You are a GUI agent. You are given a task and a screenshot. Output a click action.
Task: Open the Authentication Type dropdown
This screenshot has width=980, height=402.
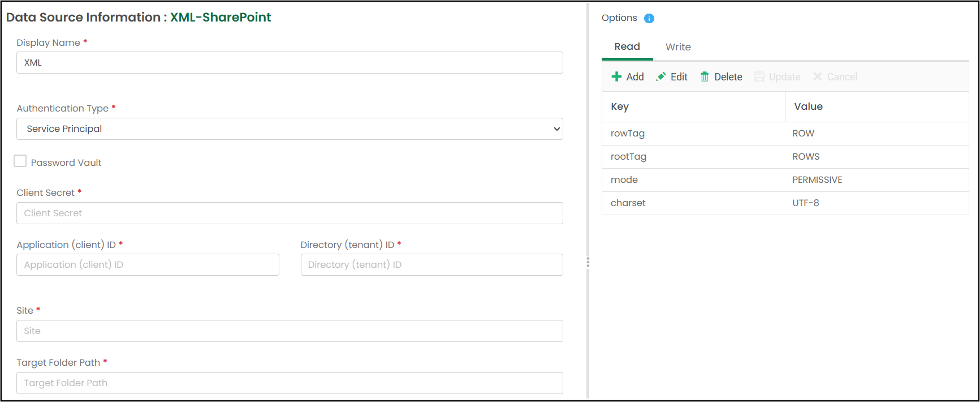point(290,129)
